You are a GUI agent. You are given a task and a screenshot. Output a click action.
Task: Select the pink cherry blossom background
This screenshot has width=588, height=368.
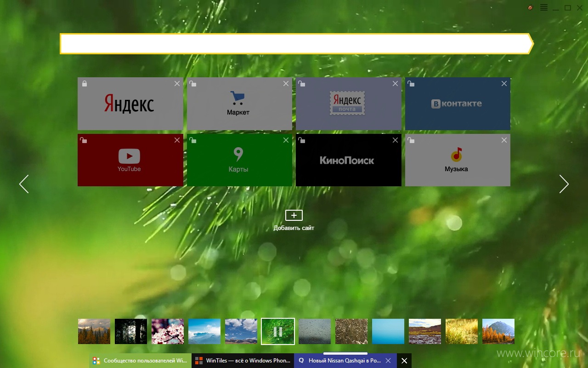click(x=168, y=331)
